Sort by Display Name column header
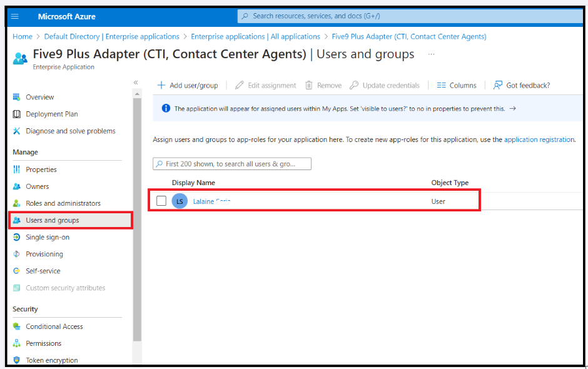This screenshot has height=369, width=588. [193, 183]
